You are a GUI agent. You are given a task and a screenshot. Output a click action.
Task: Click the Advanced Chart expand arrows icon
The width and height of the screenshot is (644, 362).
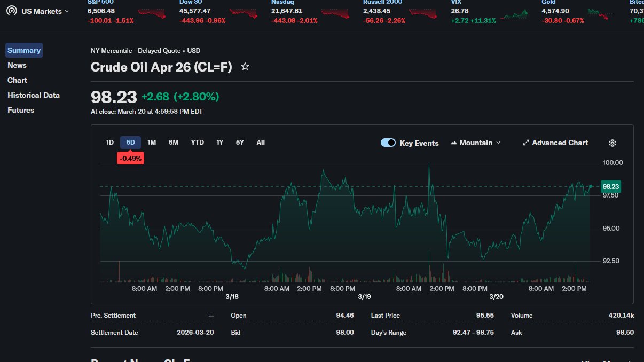pyautogui.click(x=526, y=143)
